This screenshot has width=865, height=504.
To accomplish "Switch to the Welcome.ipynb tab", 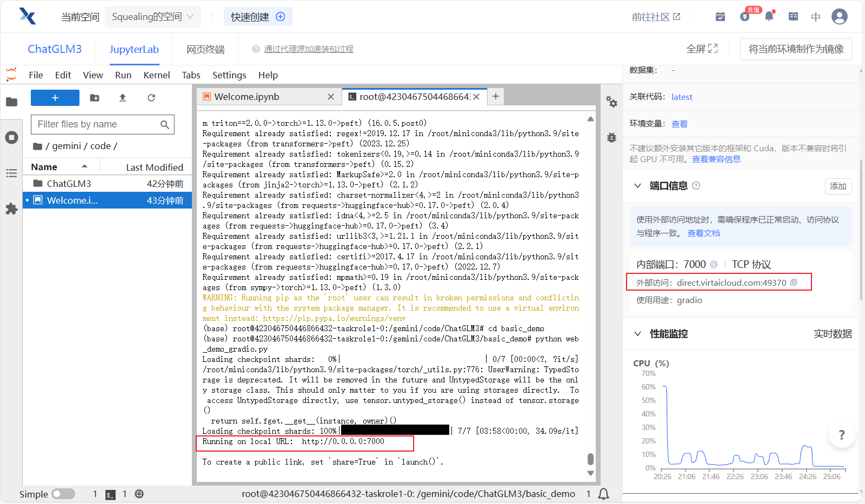I will coord(247,97).
